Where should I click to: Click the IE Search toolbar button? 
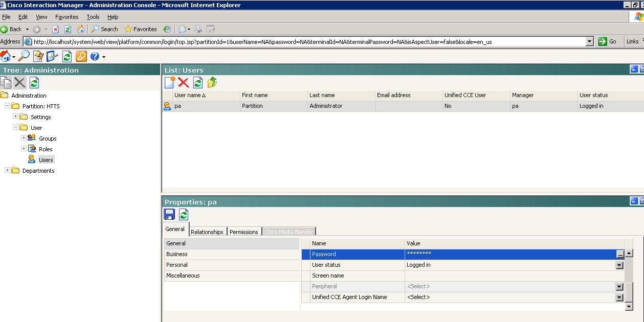(105, 29)
